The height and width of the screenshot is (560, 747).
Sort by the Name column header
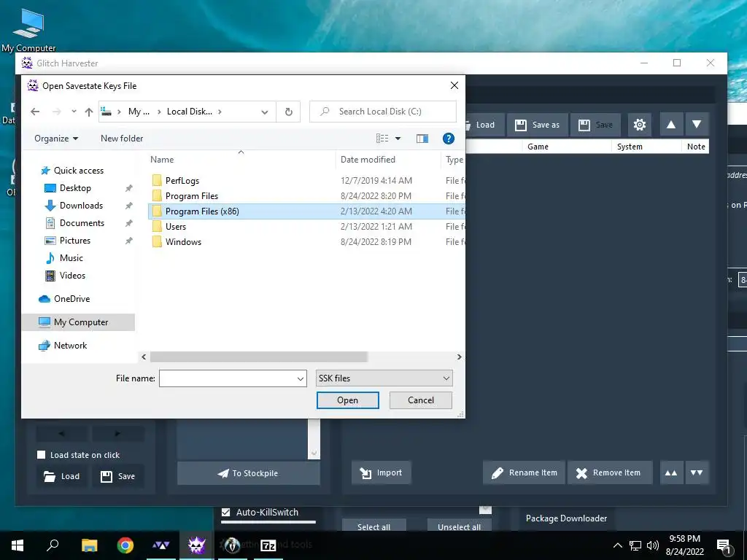[162, 160]
